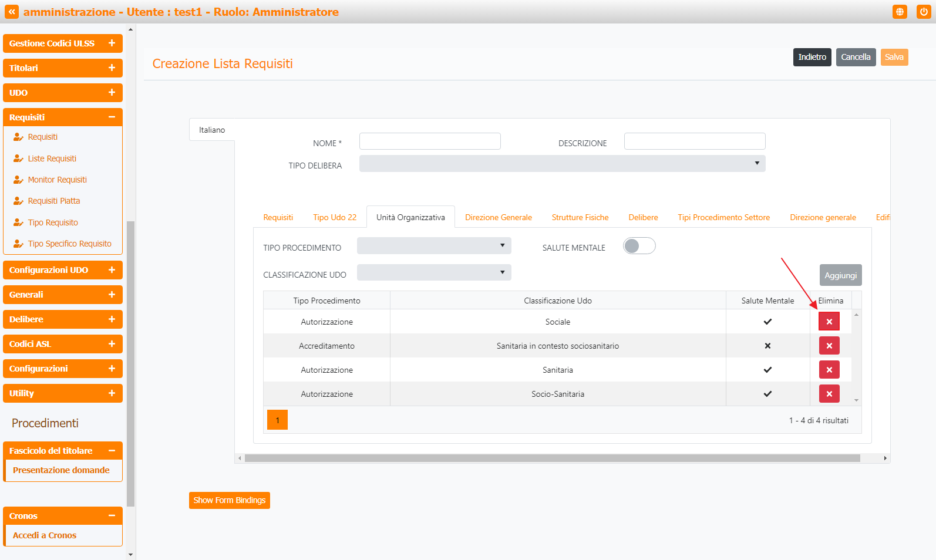Go to page 1 of results
This screenshot has width=936, height=560.
277,420
